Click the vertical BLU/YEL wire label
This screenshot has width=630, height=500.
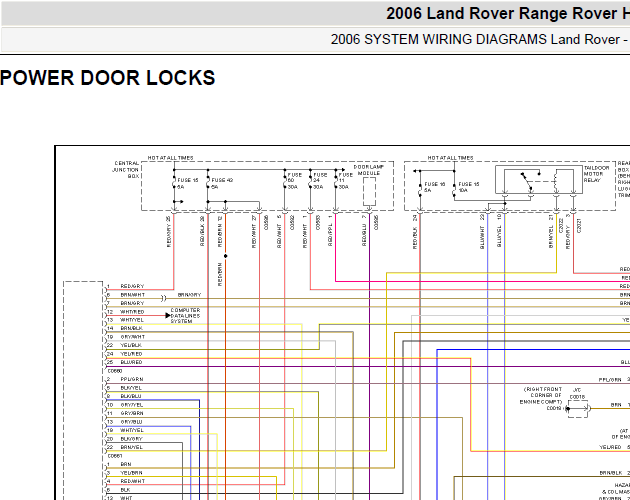click(499, 236)
